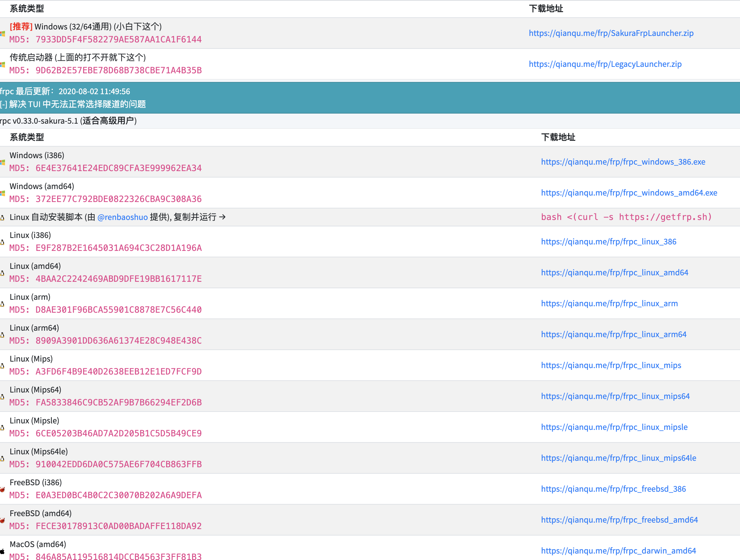Select MD5 hash 910042EDD6DA0C575AE6F704CB863FFB
The width and height of the screenshot is (740, 560).
point(119,464)
